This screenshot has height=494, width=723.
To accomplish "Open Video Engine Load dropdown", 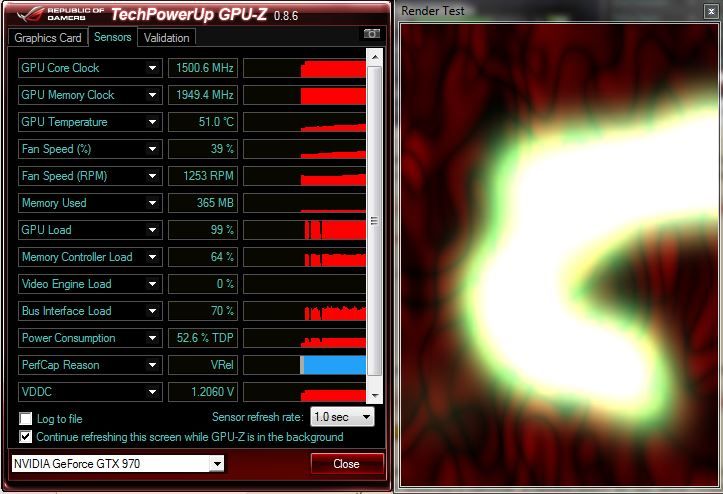I will click(152, 284).
